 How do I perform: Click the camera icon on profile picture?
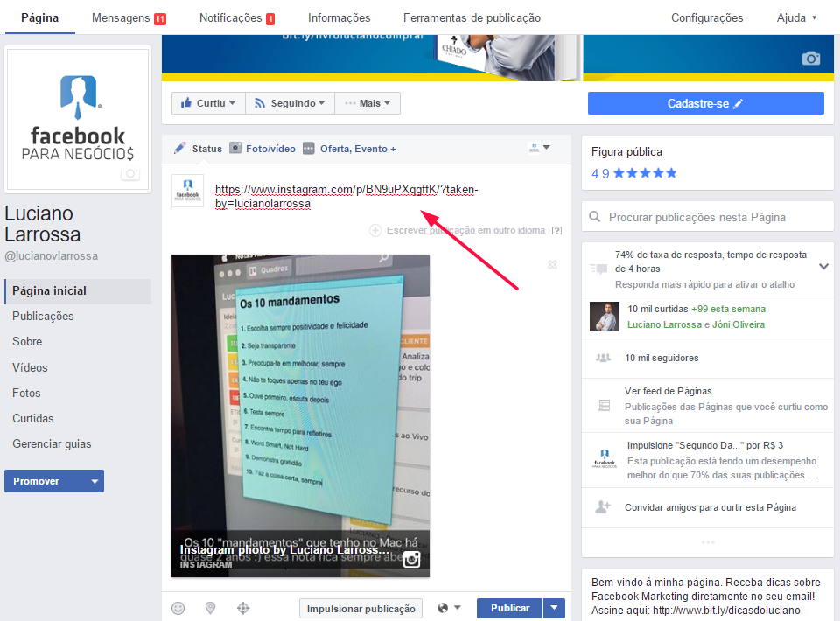click(x=130, y=173)
